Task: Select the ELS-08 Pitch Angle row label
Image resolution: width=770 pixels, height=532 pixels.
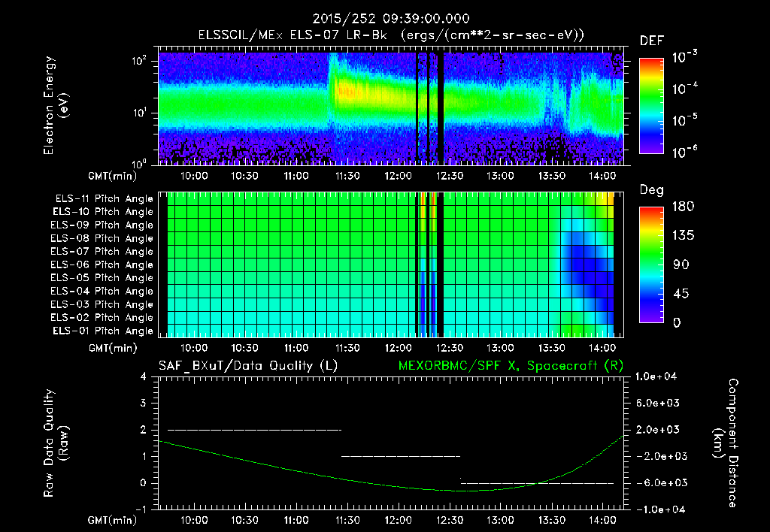Action: tap(102, 238)
